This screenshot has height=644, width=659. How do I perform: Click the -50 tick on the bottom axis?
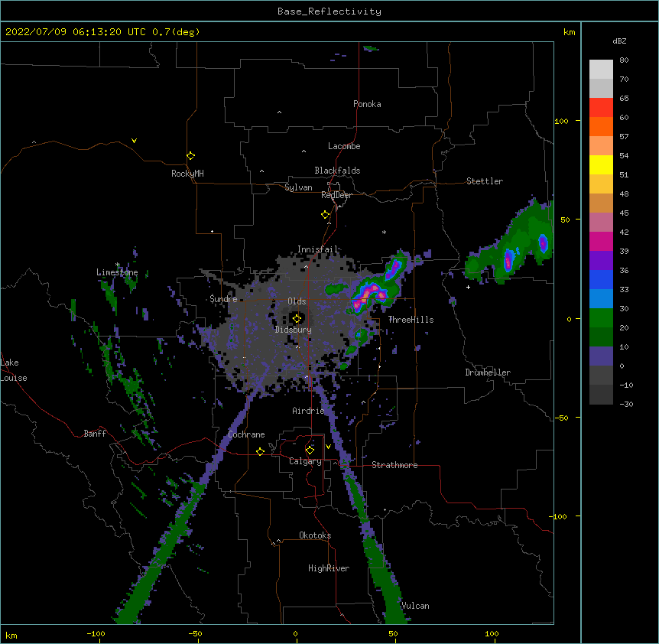pyautogui.click(x=195, y=634)
